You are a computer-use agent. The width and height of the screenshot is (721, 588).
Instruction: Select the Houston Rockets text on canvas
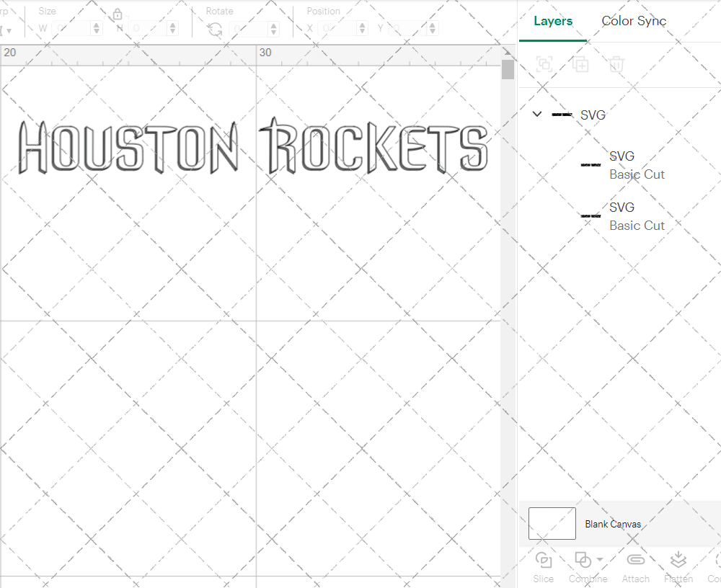coord(253,146)
